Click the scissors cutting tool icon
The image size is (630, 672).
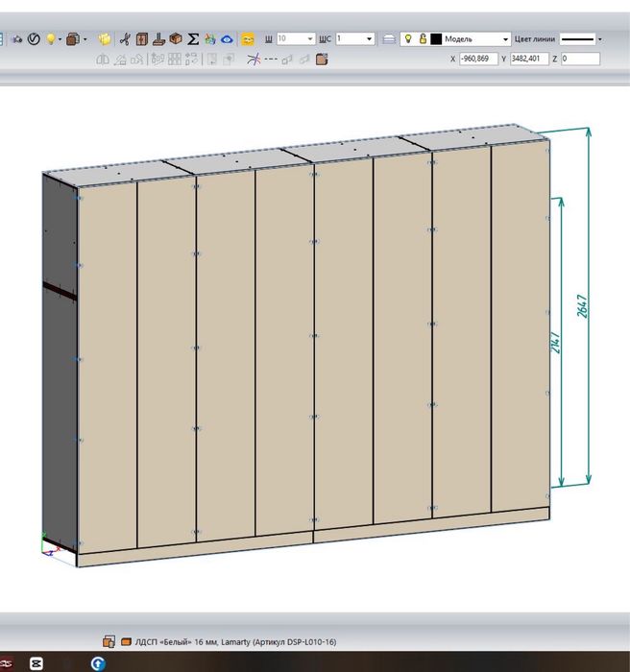[125, 39]
